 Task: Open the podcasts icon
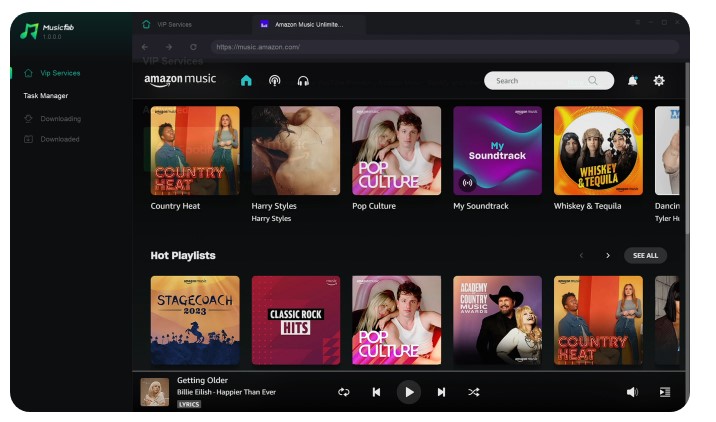(x=274, y=81)
